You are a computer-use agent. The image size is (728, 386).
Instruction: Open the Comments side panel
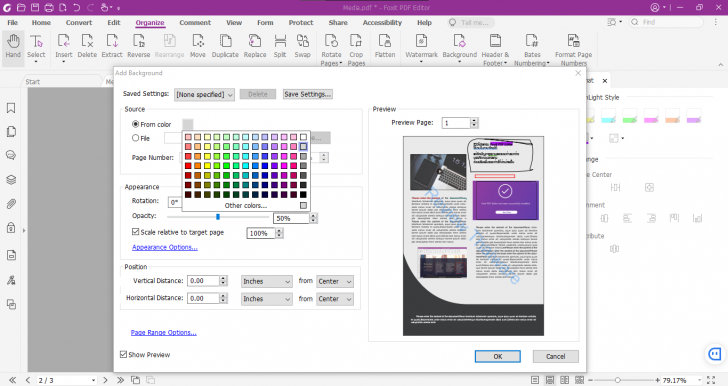11,155
